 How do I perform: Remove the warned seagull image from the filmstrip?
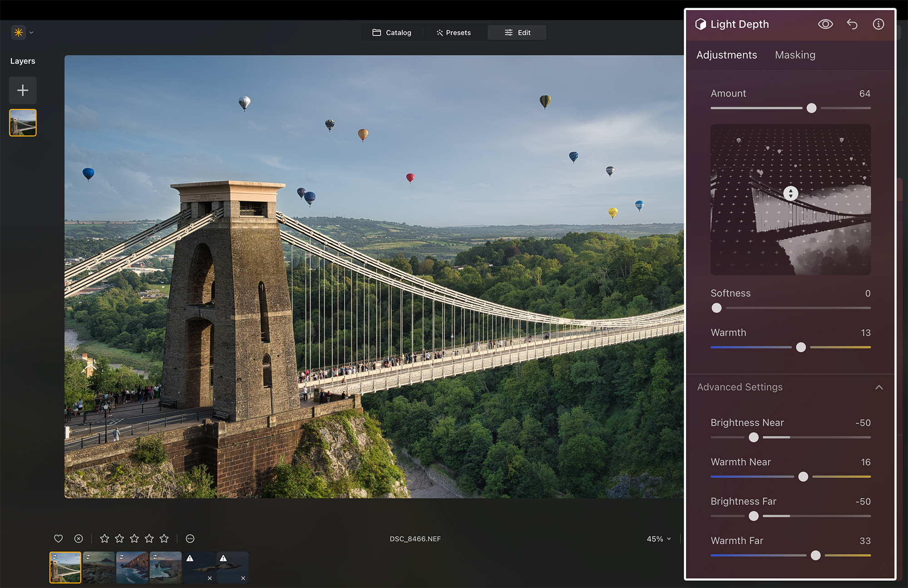tap(210, 578)
